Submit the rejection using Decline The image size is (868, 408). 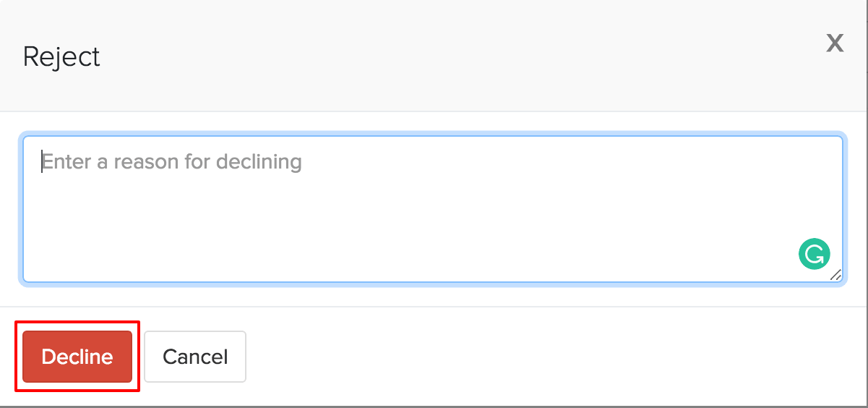(77, 357)
